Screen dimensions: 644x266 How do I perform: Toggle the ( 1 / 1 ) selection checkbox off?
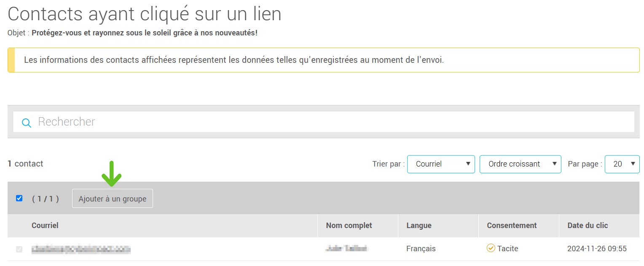(19, 198)
